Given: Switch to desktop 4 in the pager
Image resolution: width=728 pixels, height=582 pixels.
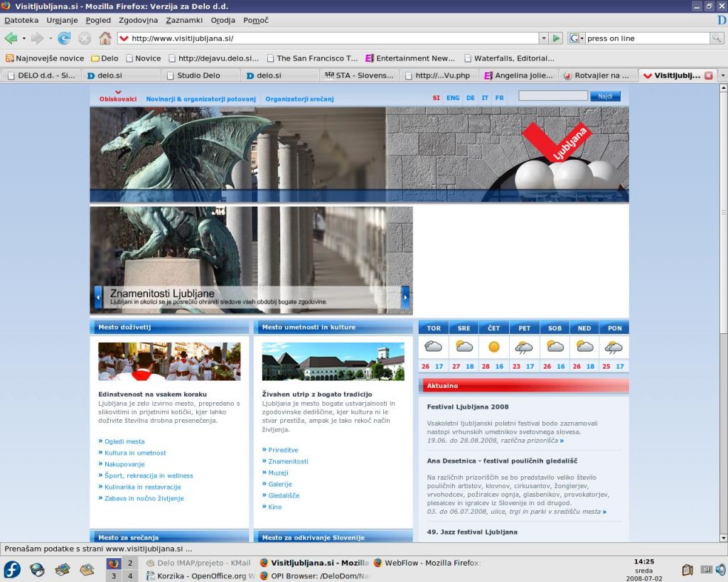Looking at the screenshot, I should 131,576.
